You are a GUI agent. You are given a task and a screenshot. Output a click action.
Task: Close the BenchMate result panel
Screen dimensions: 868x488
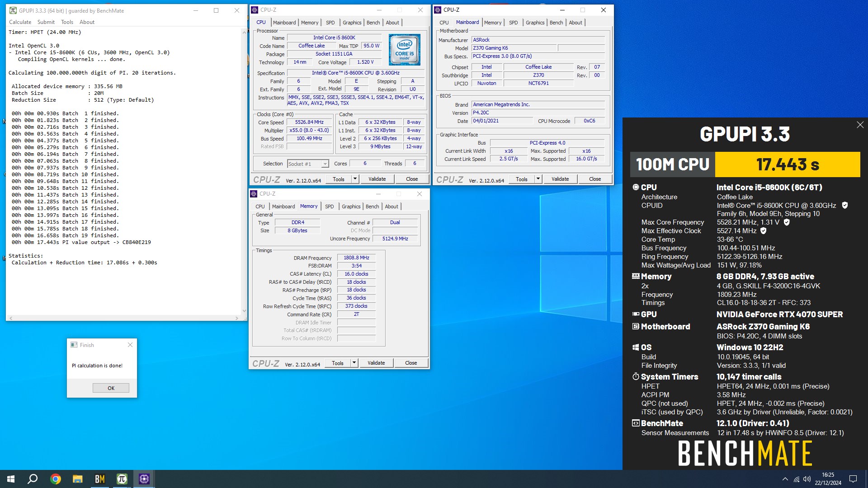click(x=860, y=125)
